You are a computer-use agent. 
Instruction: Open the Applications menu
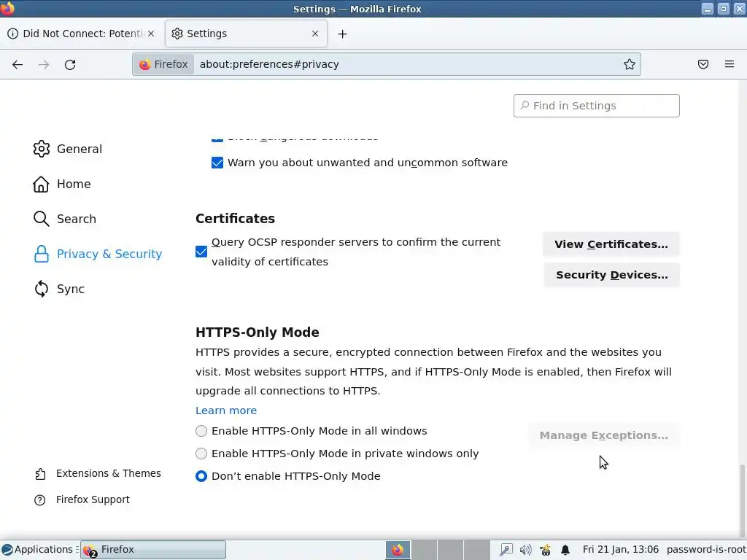[x=37, y=550]
